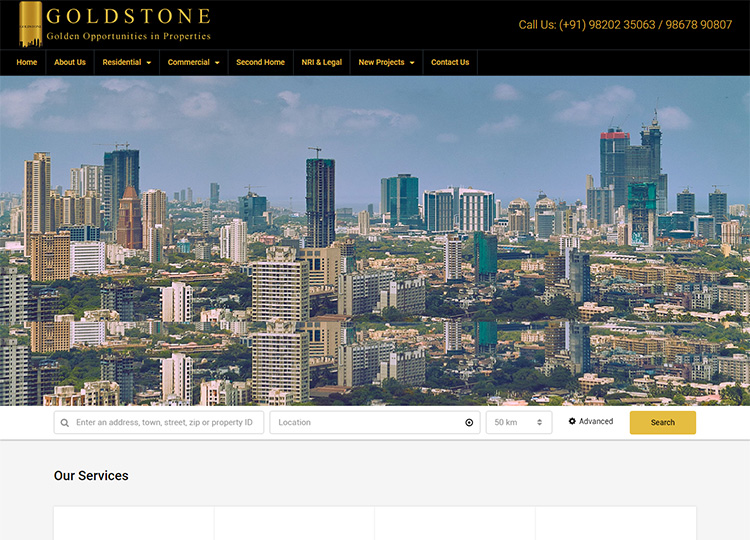
Task: Open the NRI & Legal page
Action: pos(321,62)
